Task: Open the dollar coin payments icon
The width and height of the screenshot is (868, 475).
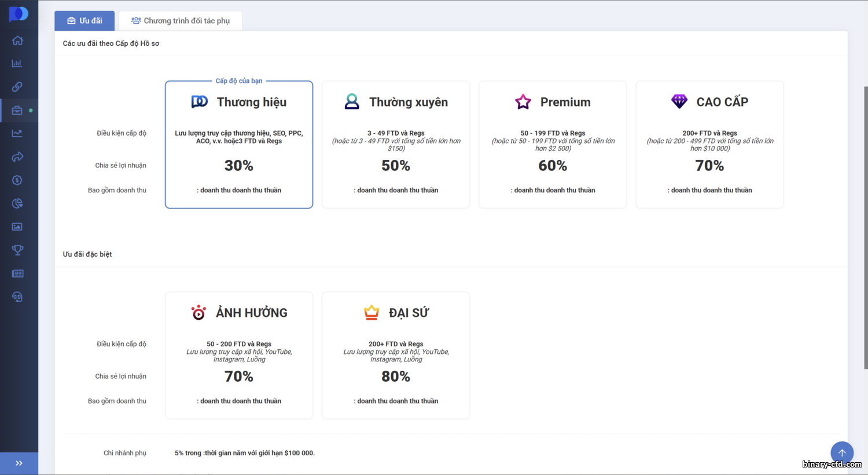Action: coord(17,180)
